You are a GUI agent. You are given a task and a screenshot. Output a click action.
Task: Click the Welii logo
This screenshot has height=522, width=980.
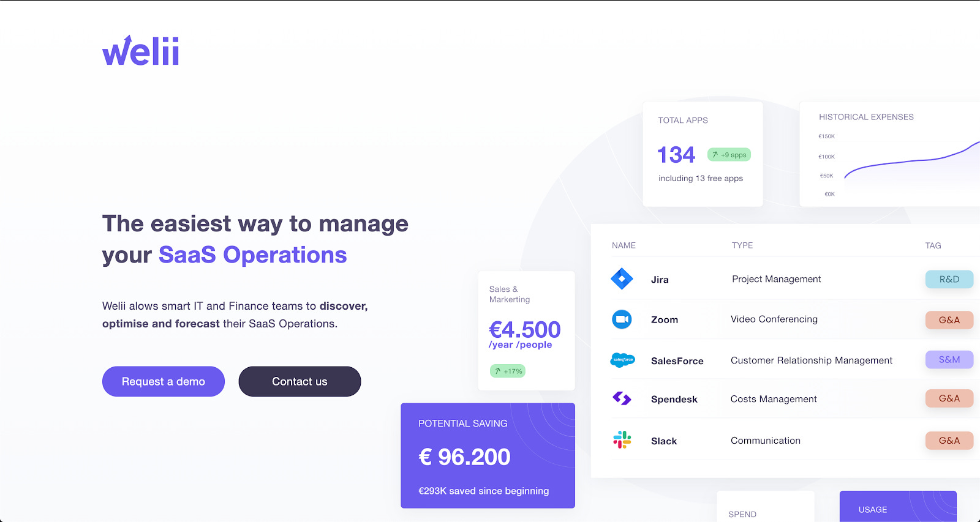pos(141,51)
